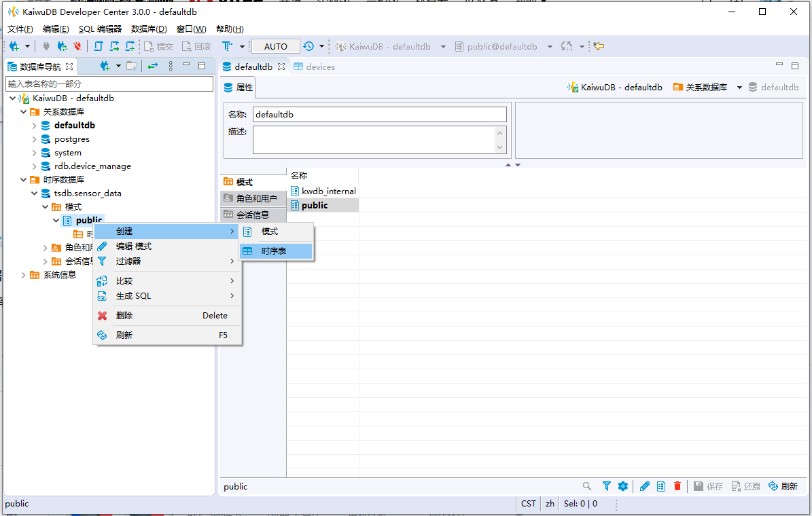Click the link-with-editor arrows icon in navigator
Viewport: 812px width, 516px height.
(153, 67)
